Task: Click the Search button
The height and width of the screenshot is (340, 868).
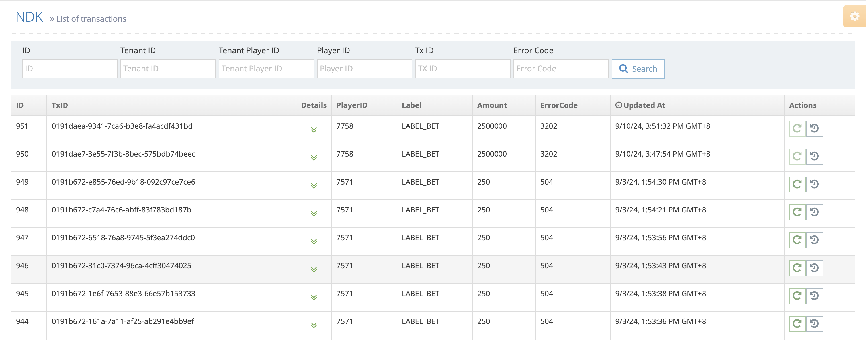Action: (x=638, y=69)
